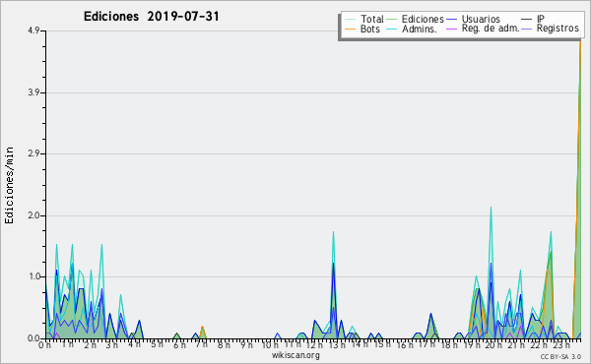Image resolution: width=591 pixels, height=364 pixels.
Task: Click the 13 h spike peak
Action: click(333, 232)
